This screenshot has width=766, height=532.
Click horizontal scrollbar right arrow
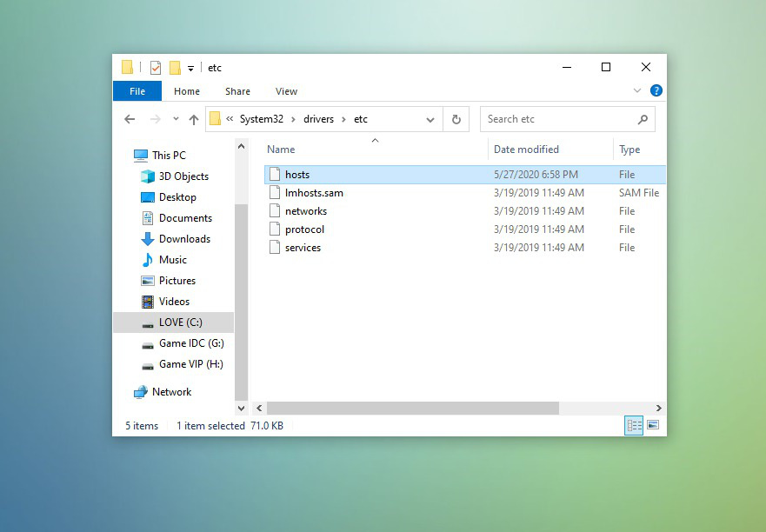pos(658,408)
